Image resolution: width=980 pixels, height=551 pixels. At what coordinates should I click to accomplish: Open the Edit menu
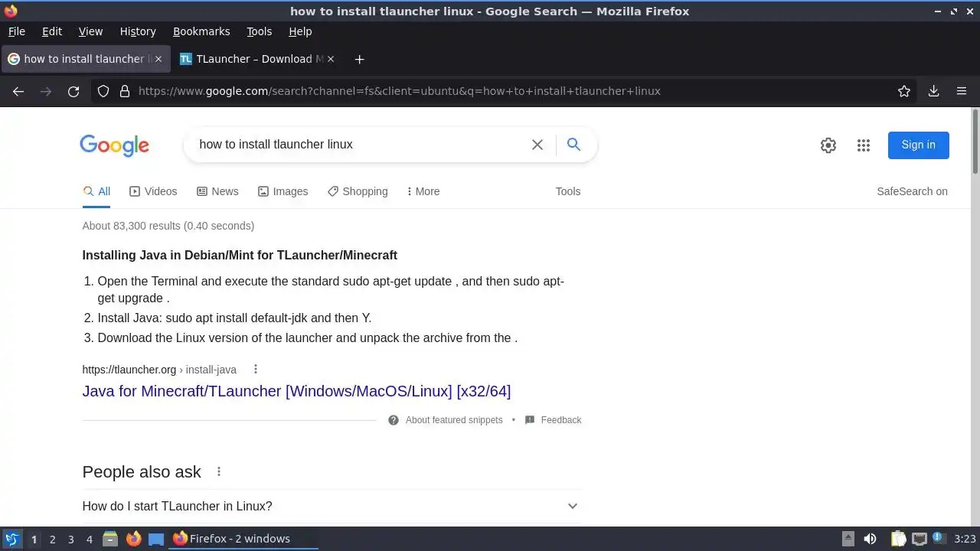(52, 31)
